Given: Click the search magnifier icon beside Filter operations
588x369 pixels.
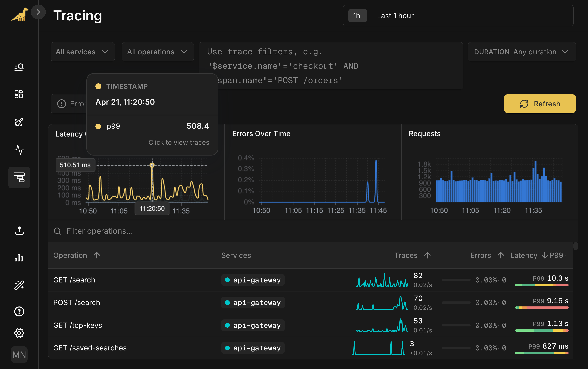Looking at the screenshot, I should pyautogui.click(x=57, y=231).
